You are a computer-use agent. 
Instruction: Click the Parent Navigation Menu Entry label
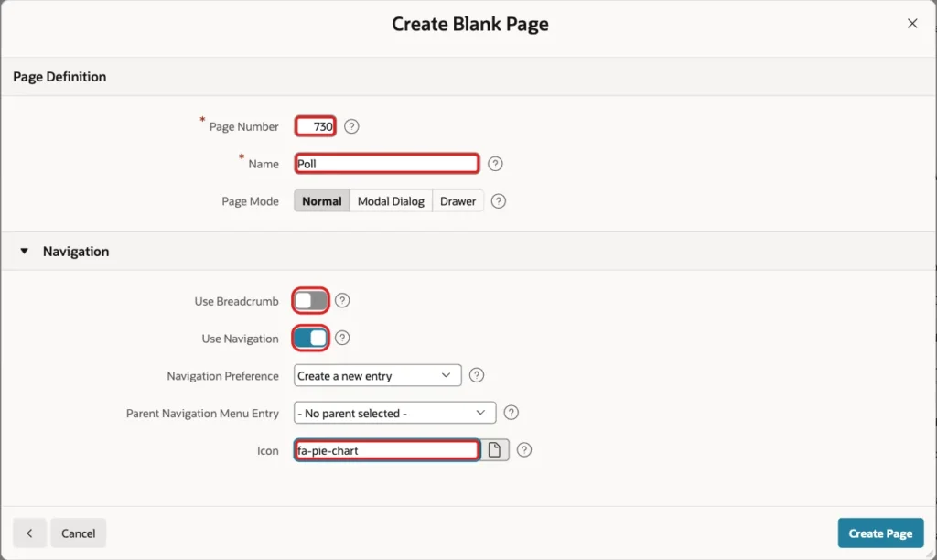click(202, 414)
